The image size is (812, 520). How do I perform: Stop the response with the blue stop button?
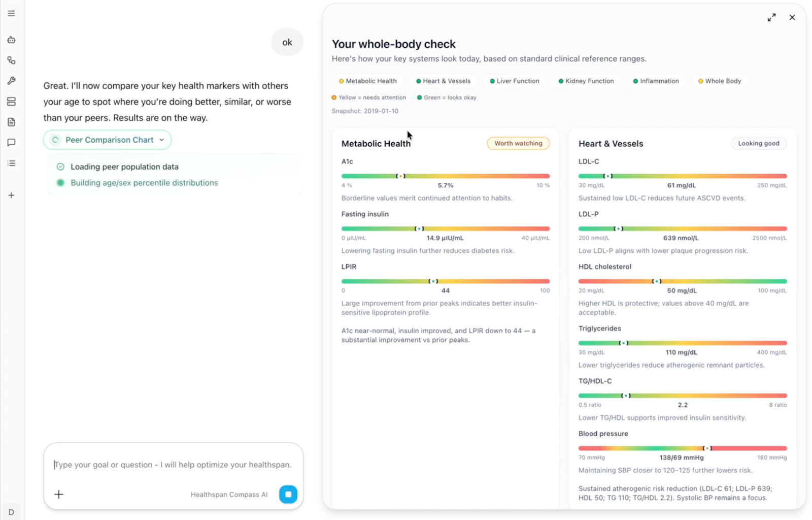tap(288, 494)
